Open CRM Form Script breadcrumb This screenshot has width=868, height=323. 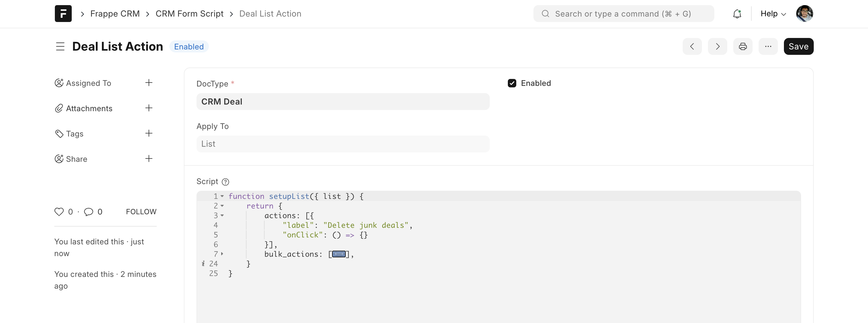click(x=189, y=14)
